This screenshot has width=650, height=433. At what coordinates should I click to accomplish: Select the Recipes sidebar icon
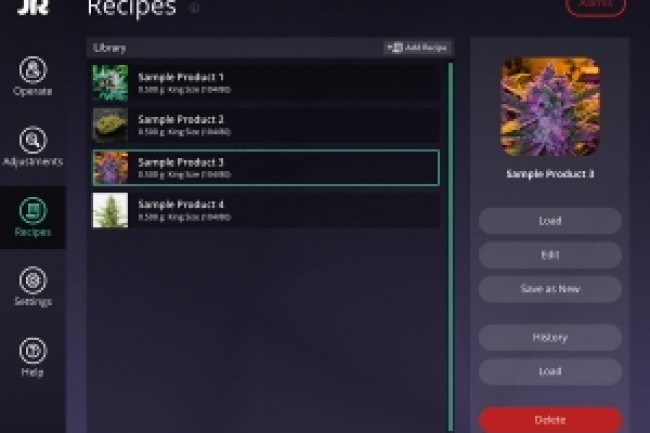(x=33, y=210)
